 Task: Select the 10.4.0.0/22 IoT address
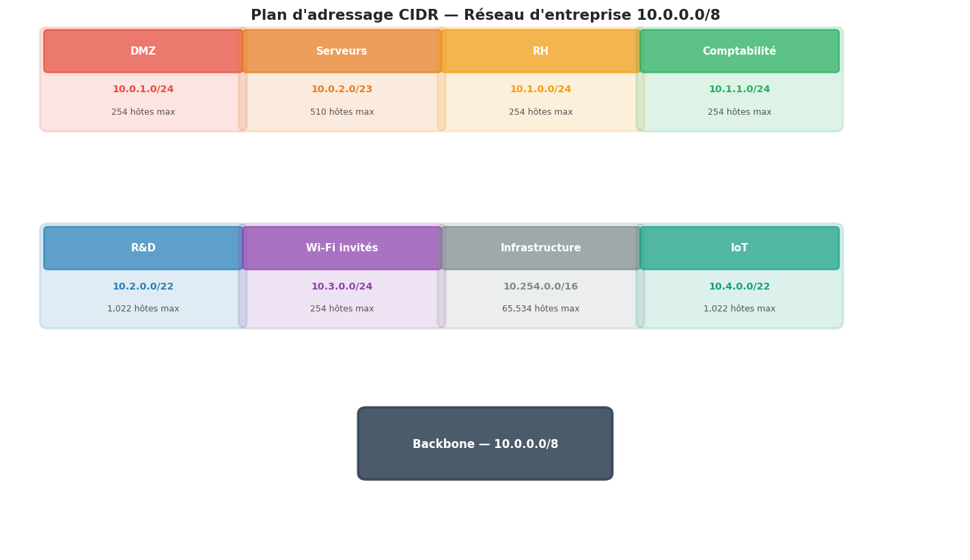click(739, 287)
